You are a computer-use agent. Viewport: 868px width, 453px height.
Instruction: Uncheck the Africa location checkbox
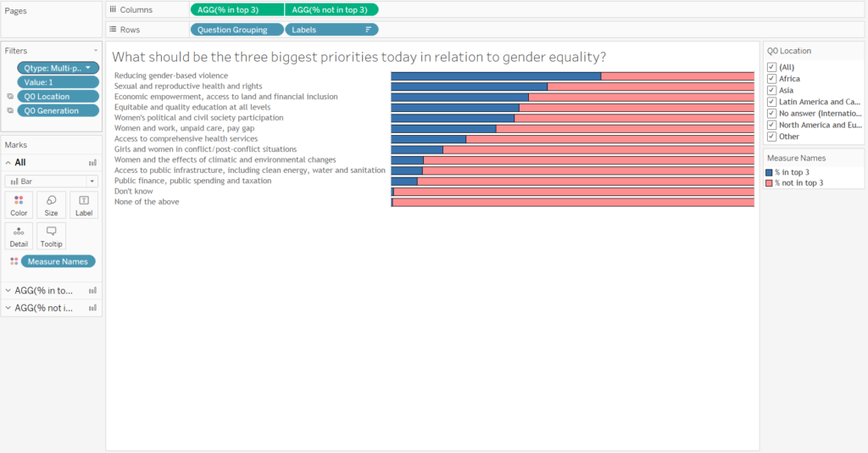pyautogui.click(x=771, y=79)
